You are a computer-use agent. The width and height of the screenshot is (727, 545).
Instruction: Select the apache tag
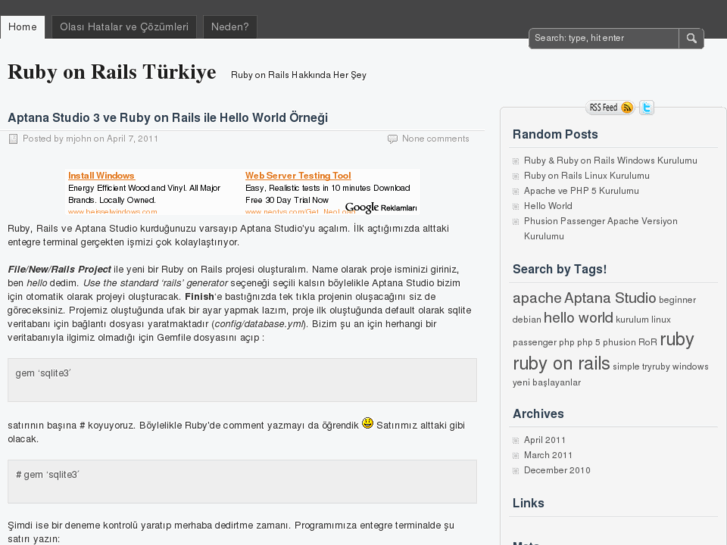(x=536, y=298)
